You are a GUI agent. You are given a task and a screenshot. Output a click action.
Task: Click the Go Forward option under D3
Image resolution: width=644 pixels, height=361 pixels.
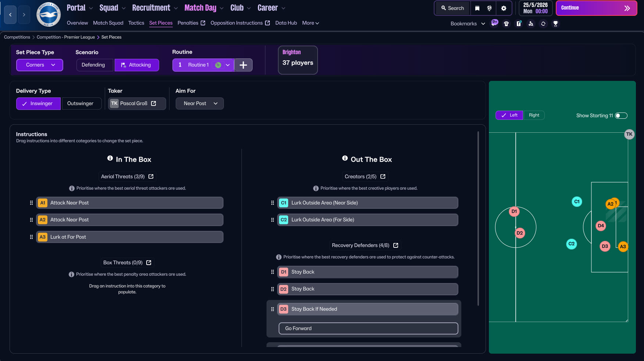click(x=368, y=328)
